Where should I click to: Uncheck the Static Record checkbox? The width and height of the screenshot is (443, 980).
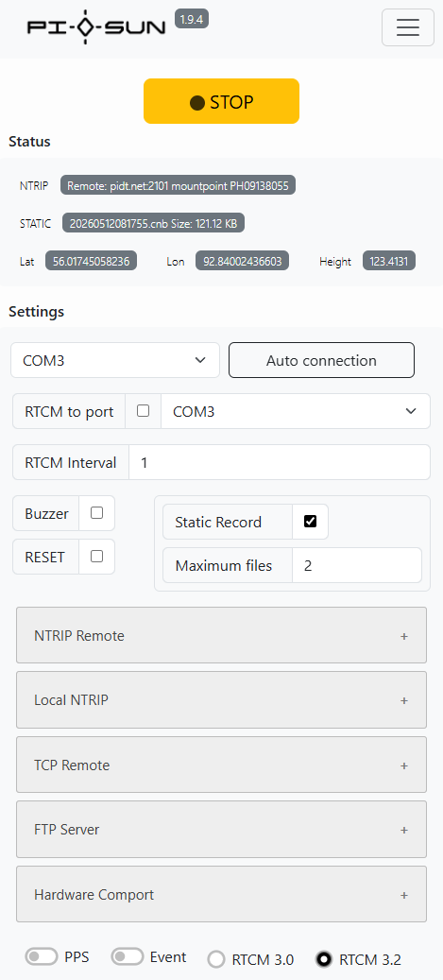[310, 522]
